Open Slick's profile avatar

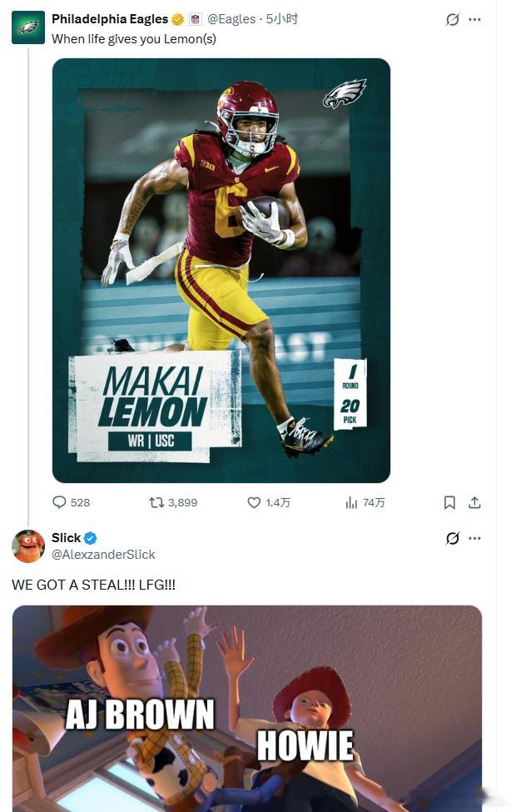[28, 545]
